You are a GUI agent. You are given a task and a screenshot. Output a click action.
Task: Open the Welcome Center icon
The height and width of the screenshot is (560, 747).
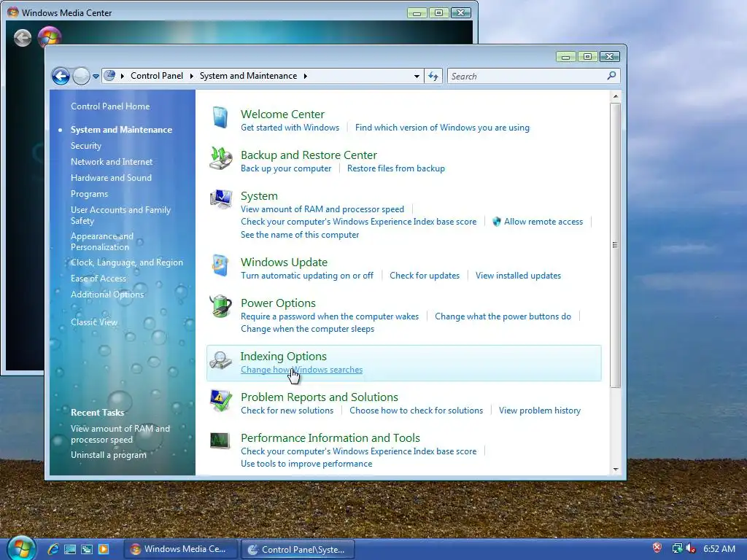(220, 117)
